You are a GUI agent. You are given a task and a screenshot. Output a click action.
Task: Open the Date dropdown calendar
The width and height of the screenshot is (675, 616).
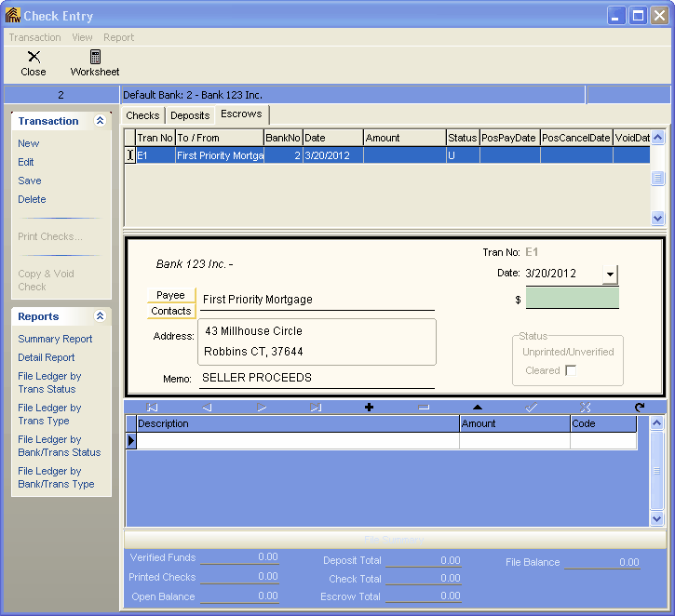coord(610,274)
